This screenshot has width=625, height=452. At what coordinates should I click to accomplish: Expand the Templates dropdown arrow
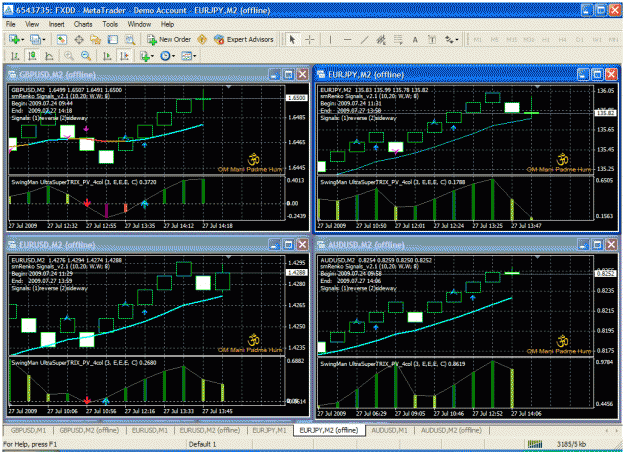[x=195, y=57]
